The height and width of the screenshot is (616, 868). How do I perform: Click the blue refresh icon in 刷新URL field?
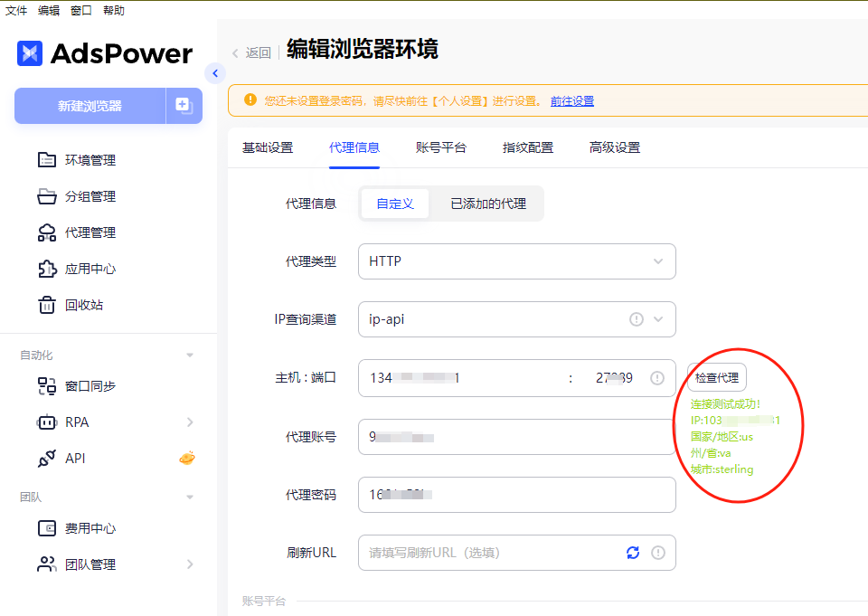pos(633,553)
